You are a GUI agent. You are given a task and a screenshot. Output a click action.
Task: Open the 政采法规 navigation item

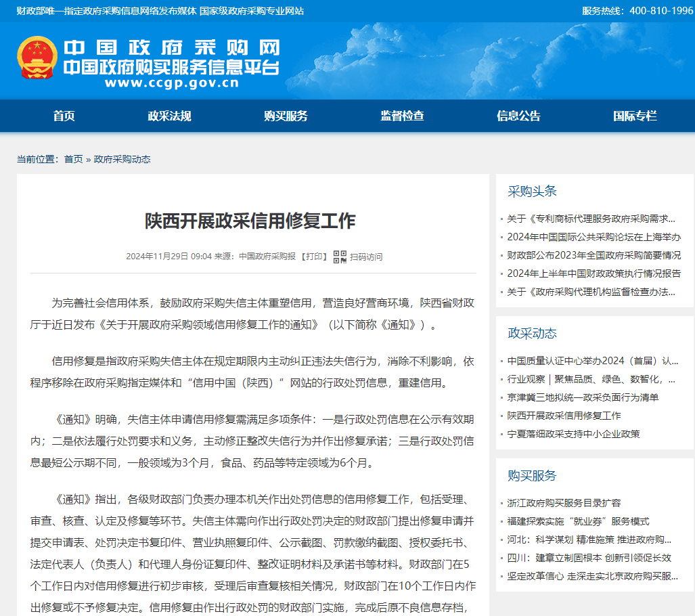pyautogui.click(x=169, y=116)
